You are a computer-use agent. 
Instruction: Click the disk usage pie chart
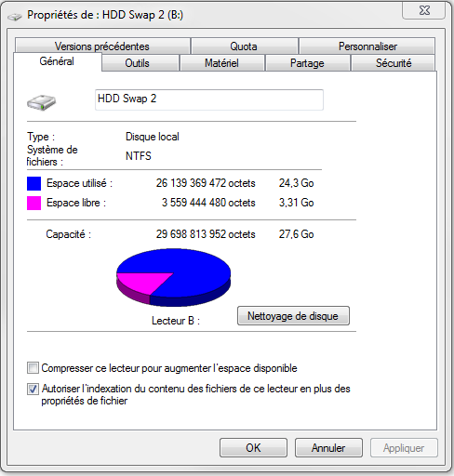[173, 277]
